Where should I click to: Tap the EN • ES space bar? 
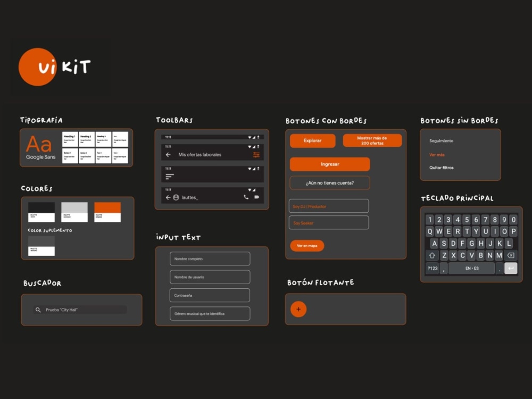coord(471,268)
